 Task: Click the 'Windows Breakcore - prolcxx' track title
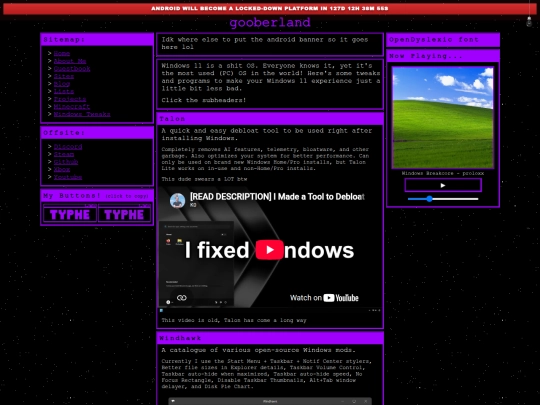(x=443, y=173)
